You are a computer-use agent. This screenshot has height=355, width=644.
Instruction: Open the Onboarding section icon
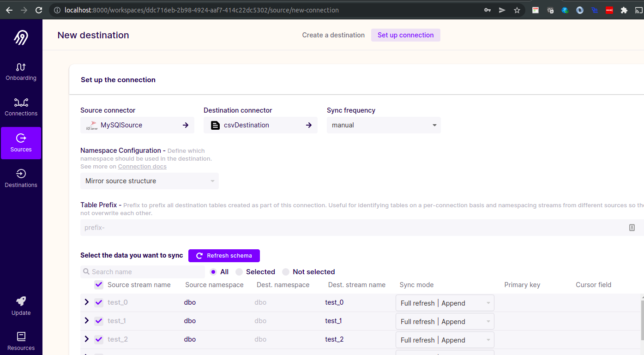pyautogui.click(x=21, y=67)
